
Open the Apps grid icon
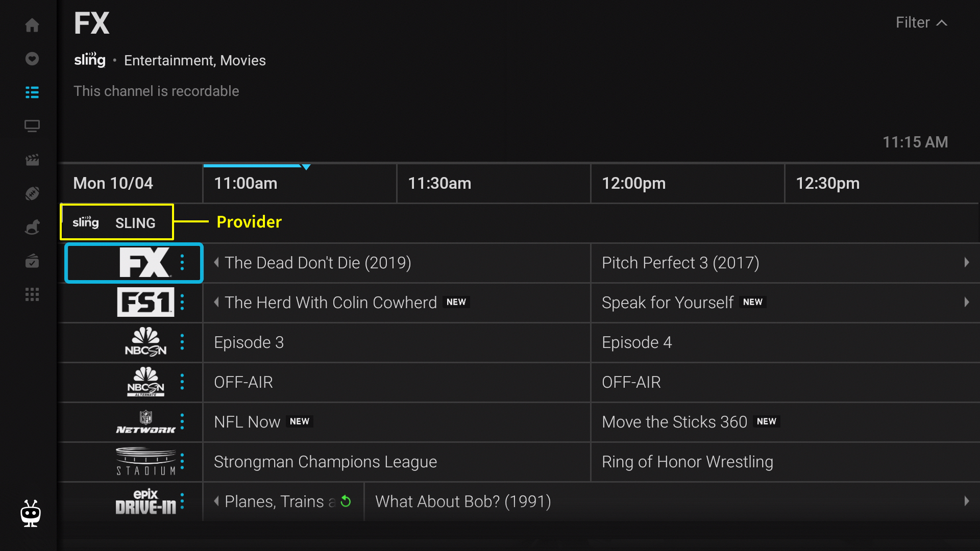click(x=32, y=294)
